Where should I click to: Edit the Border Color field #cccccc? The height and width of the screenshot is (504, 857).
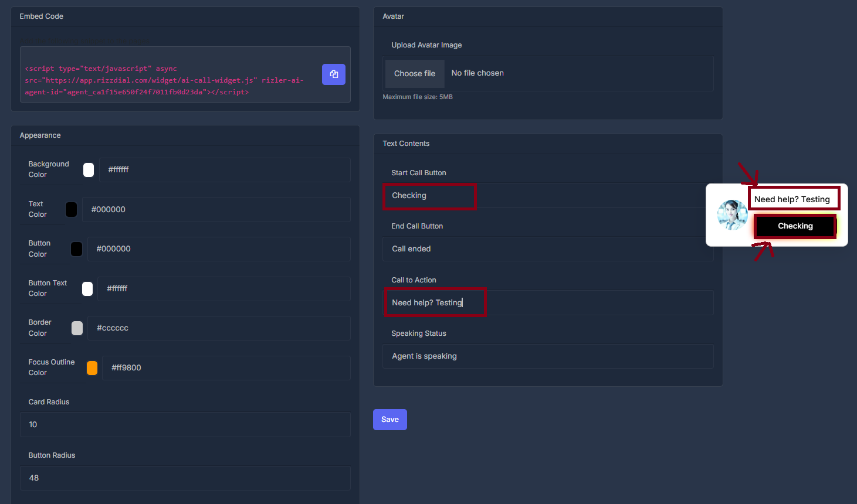[219, 328]
